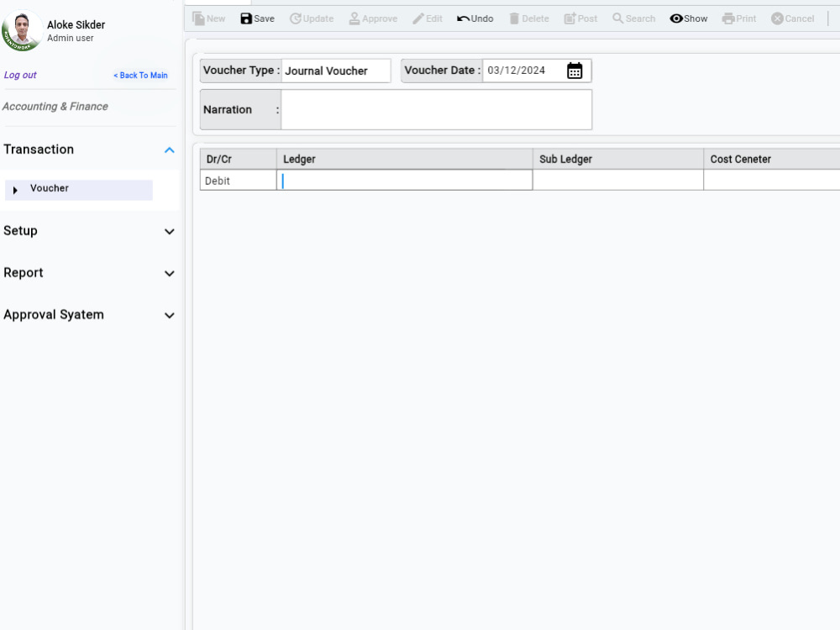Click the Ledger cell input
Viewport: 840px width, 630px height.
405,181
